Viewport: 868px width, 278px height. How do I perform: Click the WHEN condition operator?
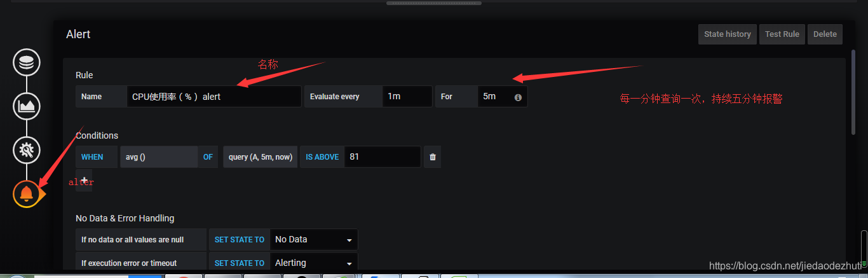click(x=97, y=157)
